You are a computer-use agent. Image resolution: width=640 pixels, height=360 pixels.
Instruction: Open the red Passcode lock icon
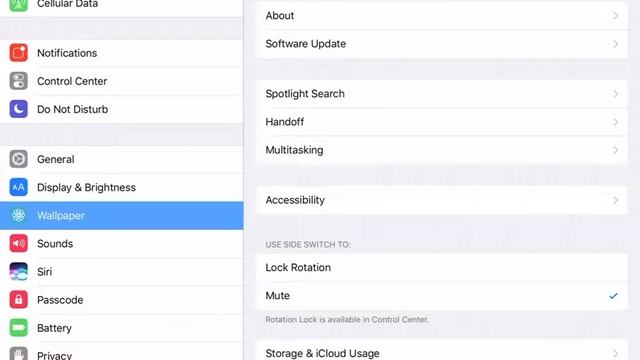(x=18, y=300)
